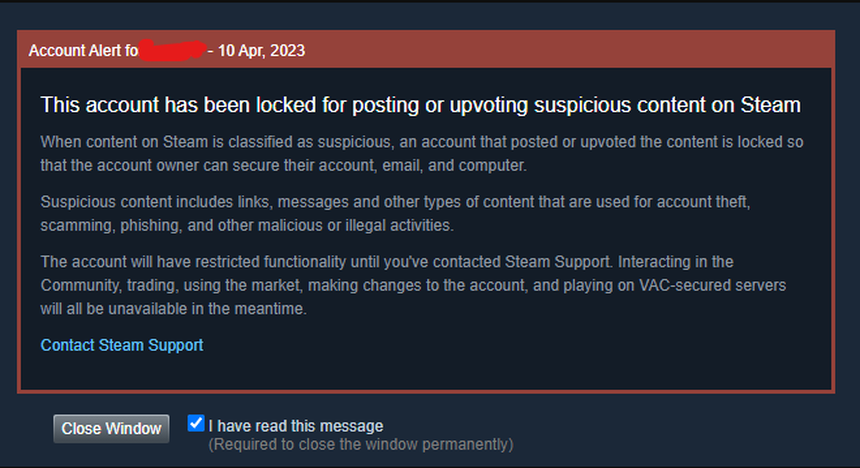860x468 pixels.
Task: Click the red redacted username in header
Action: click(171, 49)
